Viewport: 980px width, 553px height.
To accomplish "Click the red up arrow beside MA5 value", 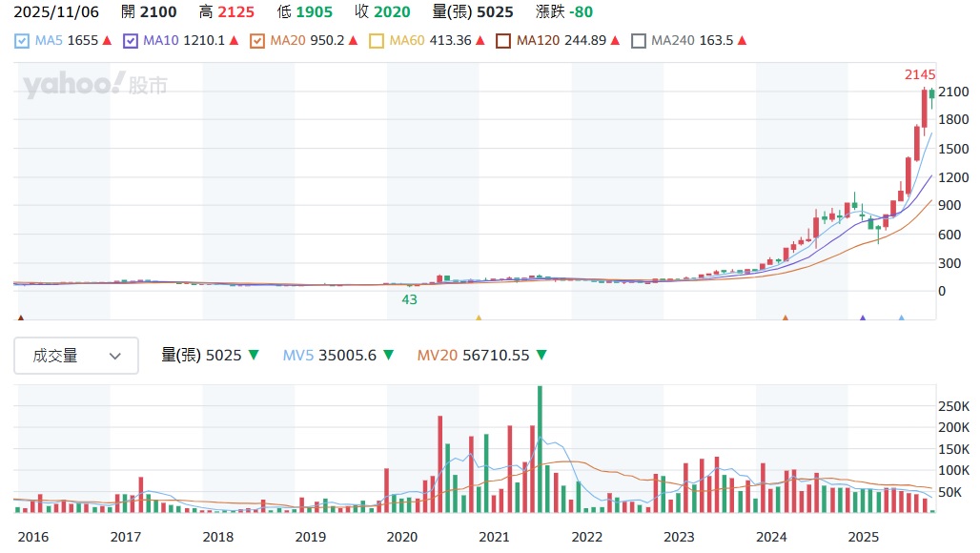I will [107, 41].
